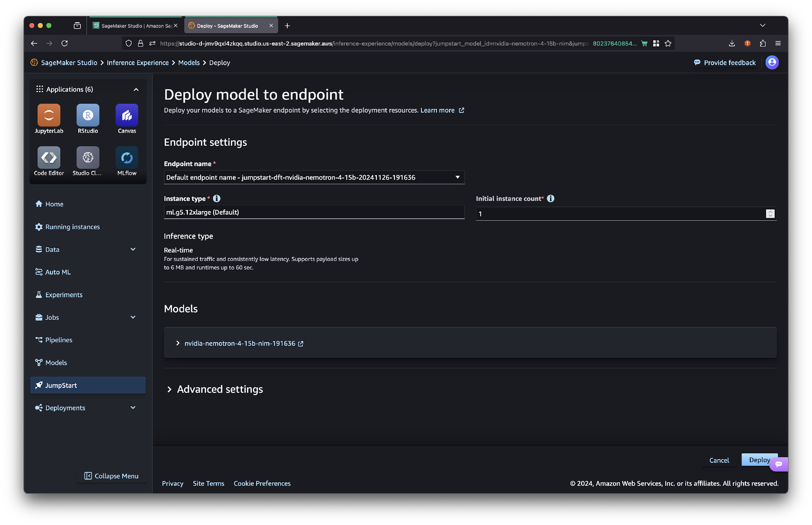Screen dimensions: 812x525
Task: Open the Canvas application icon
Action: (x=127, y=115)
